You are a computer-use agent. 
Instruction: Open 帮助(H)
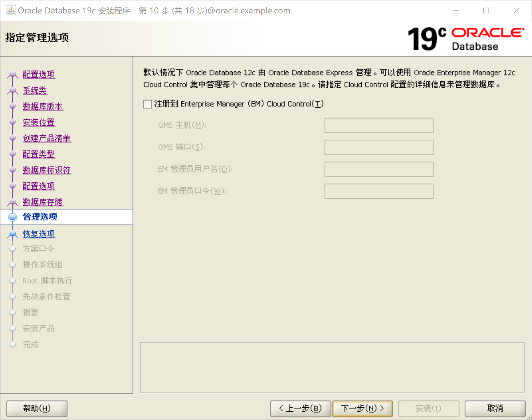(x=36, y=408)
